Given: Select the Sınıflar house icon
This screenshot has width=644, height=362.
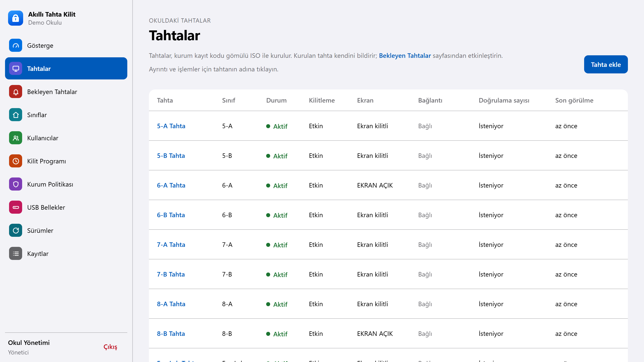Looking at the screenshot, I should click(16, 115).
